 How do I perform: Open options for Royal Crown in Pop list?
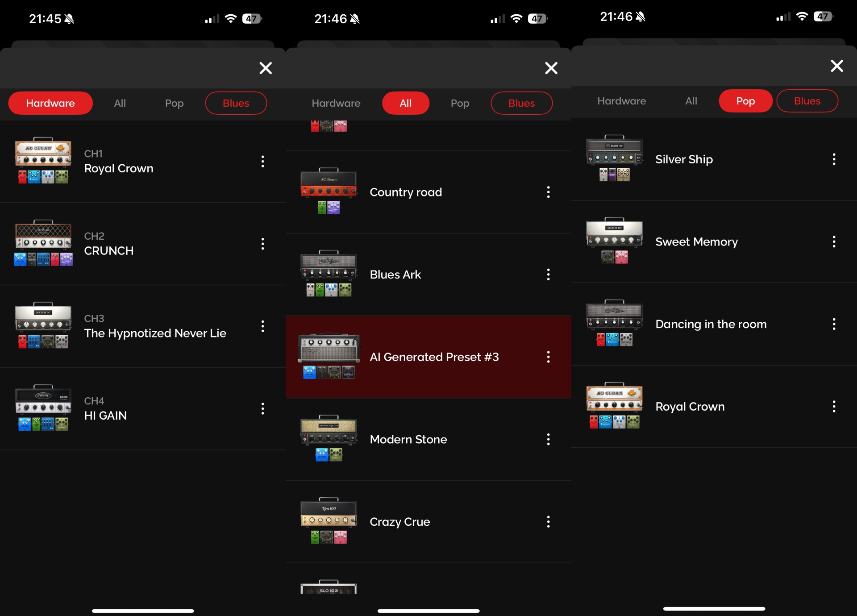click(x=834, y=406)
